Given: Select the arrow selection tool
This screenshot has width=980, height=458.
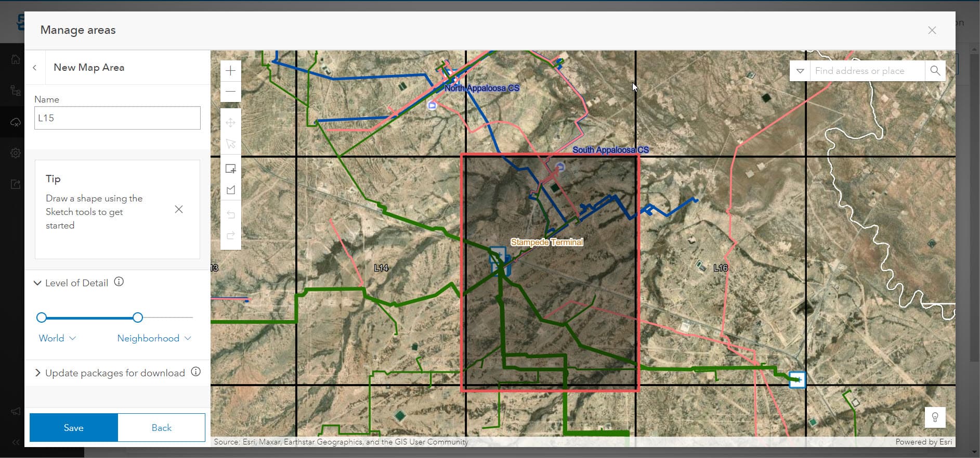Looking at the screenshot, I should click(x=231, y=144).
